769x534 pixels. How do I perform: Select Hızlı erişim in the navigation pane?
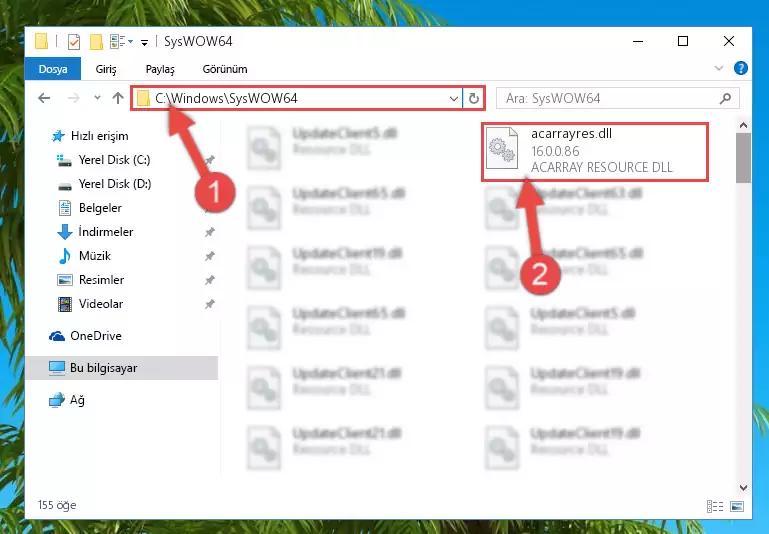[x=99, y=136]
